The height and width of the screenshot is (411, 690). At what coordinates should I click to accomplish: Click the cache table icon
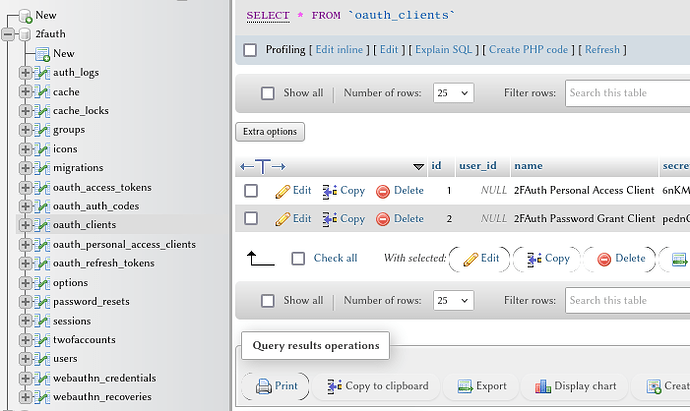pyautogui.click(x=42, y=92)
